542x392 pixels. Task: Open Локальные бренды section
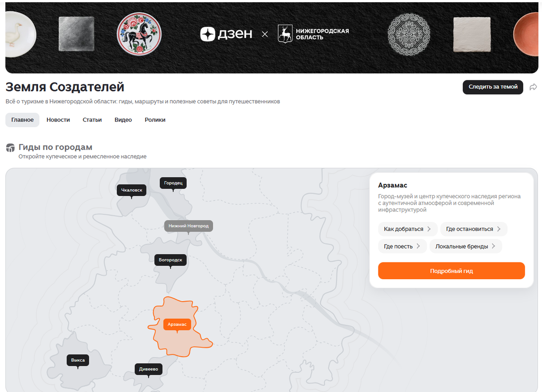(x=466, y=246)
